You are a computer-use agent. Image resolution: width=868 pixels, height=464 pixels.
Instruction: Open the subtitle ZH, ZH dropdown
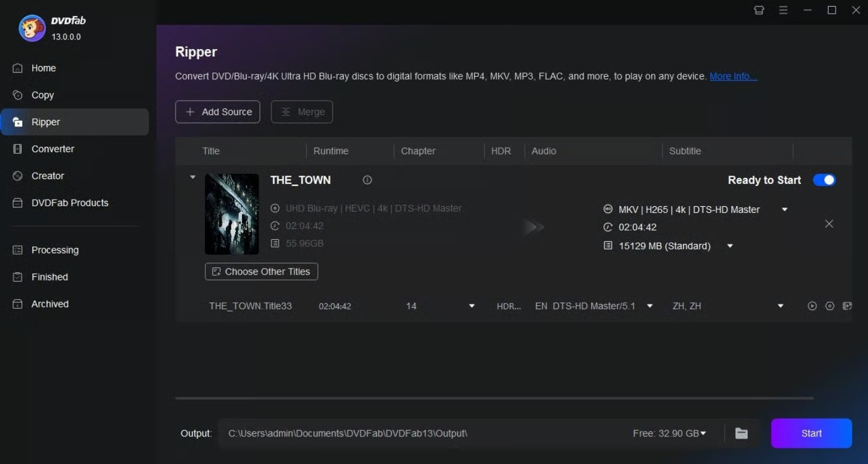click(x=780, y=306)
